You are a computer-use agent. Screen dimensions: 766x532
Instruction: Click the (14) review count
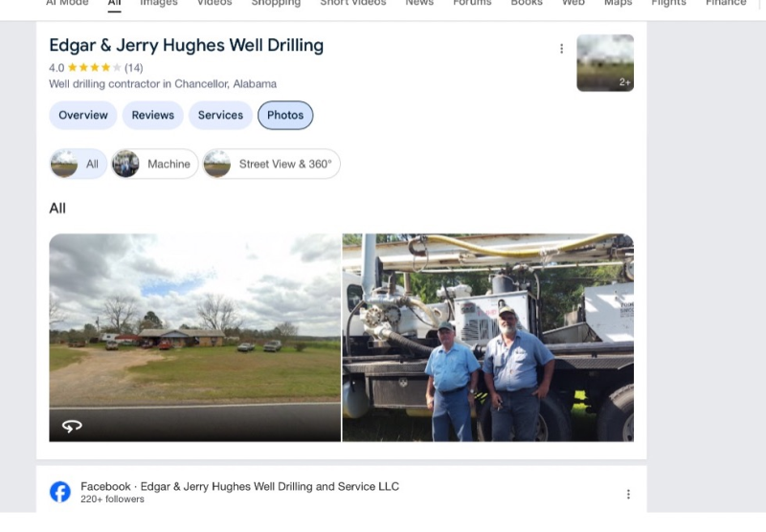[x=134, y=68]
